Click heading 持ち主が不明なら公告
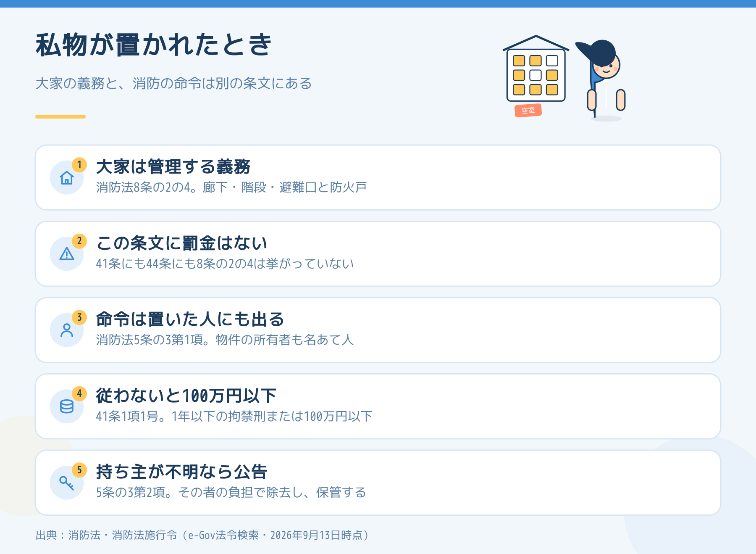Image resolution: width=756 pixels, height=554 pixels. point(181,472)
